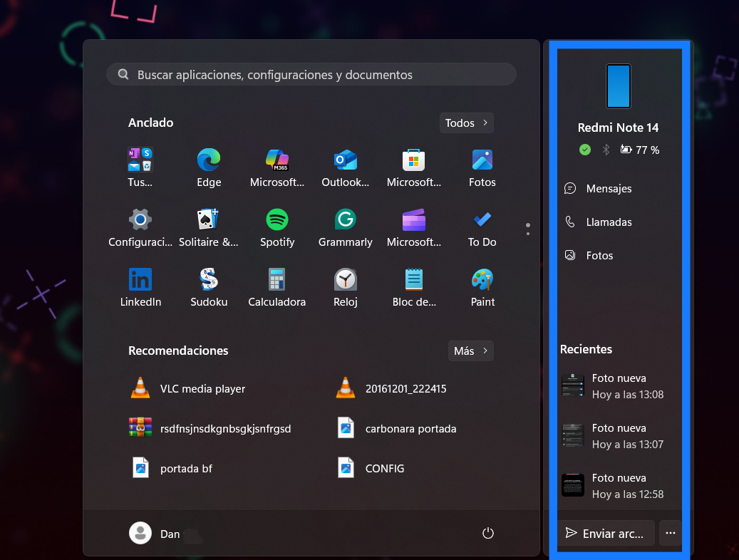
Task: Open the Microsoft Clipchamp app
Action: click(x=414, y=228)
